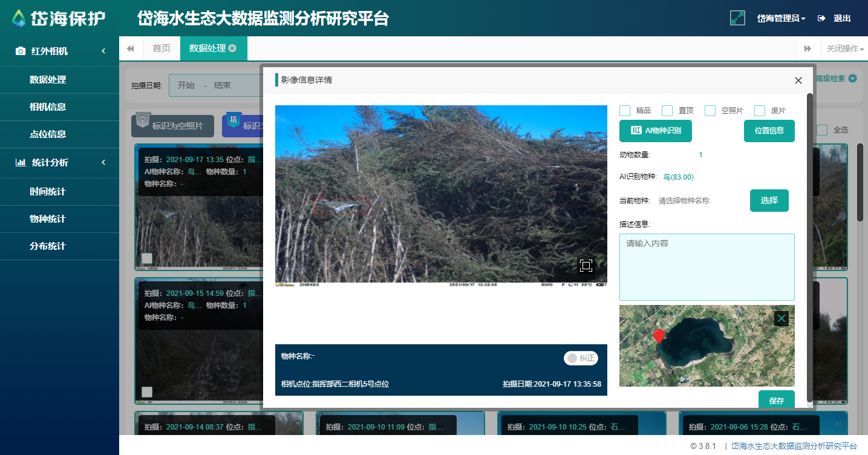This screenshot has height=455, width=868.
Task: Expand the photo with the fullscreen icon
Action: point(586,265)
